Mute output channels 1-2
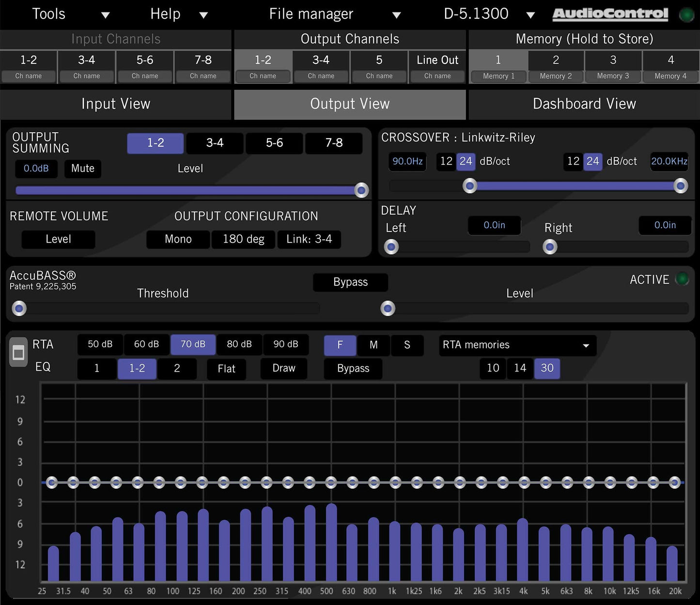This screenshot has height=605, width=700. coord(82,169)
